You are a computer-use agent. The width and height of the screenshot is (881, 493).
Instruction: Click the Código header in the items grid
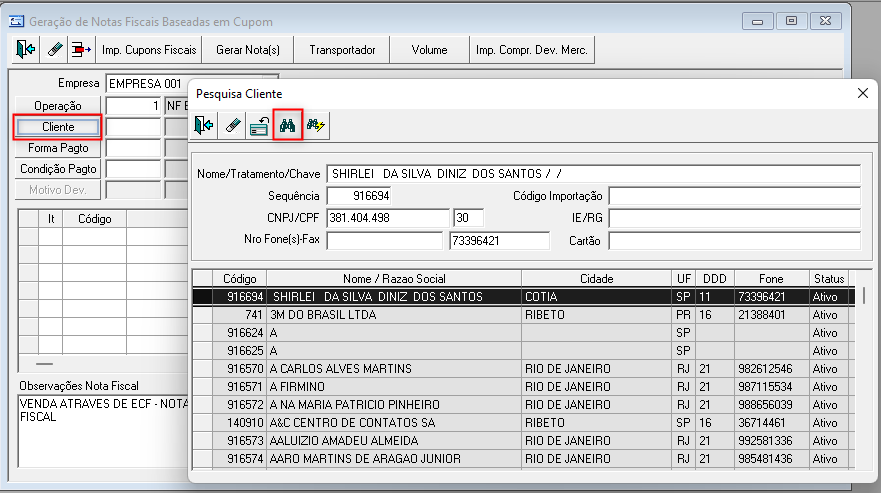pos(94,219)
